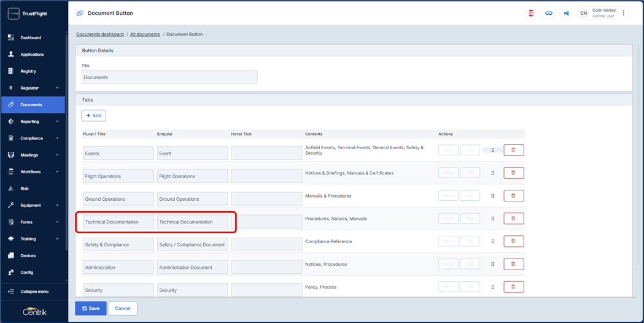644x323 pixels.
Task: Grab the drag handle on Flight Operations row
Action: coord(492,173)
